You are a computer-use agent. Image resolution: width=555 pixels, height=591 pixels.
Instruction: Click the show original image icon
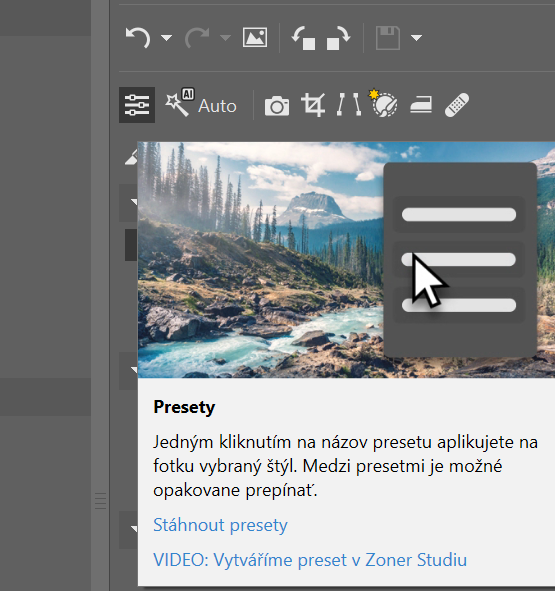point(255,37)
